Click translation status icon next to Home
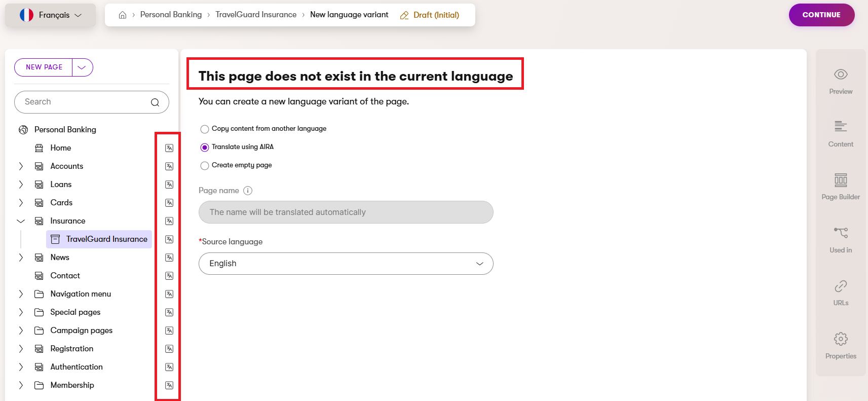The width and height of the screenshot is (868, 401). (x=169, y=148)
